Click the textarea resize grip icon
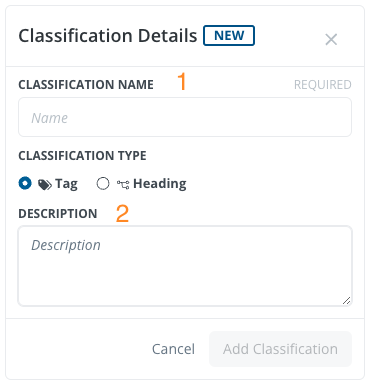Screen dimensions: 371x391 [347, 300]
